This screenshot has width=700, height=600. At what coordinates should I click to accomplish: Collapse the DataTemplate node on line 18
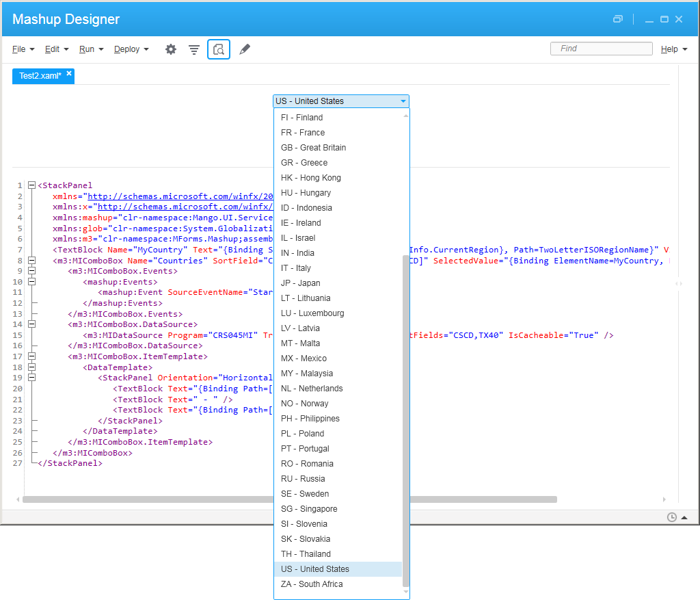click(31, 367)
